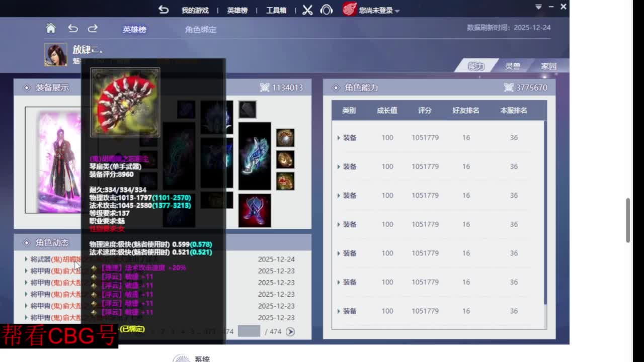Image resolution: width=644 pixels, height=362 pixels.
Task: Select the red-background boots equipment slot
Action: (255, 210)
